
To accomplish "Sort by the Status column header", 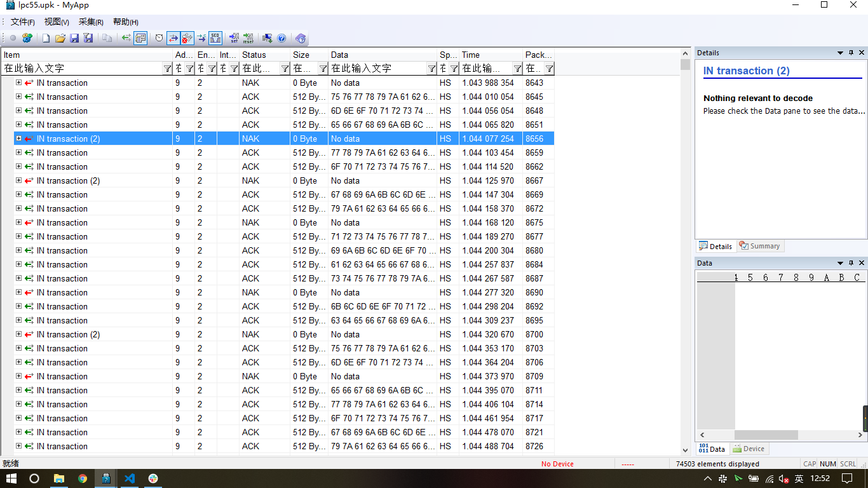I will (x=265, y=55).
